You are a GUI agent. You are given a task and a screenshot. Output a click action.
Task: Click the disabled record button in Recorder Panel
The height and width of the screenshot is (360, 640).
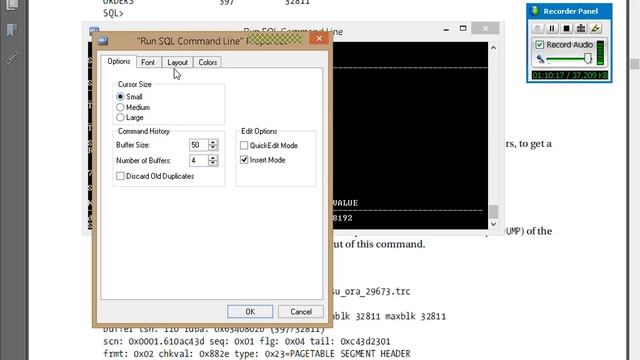tap(538, 28)
